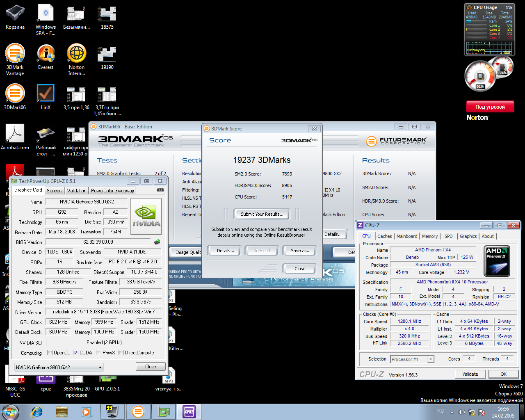
Task: Click the volume speaker icon in system tray
Action: pos(461,412)
